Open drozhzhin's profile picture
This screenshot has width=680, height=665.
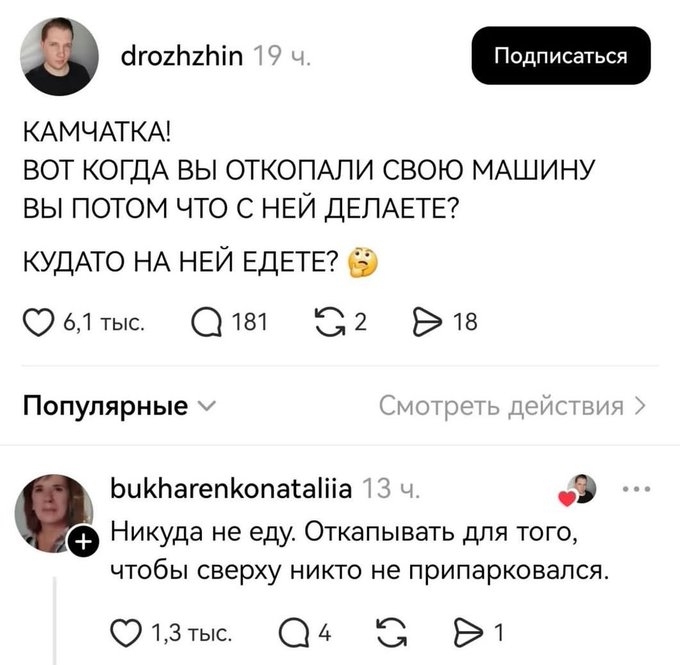(x=61, y=56)
